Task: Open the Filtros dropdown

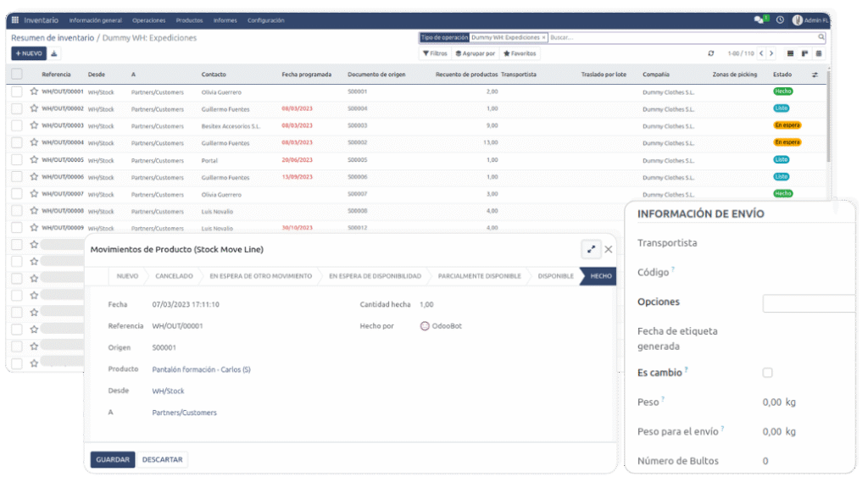Action: (435, 53)
